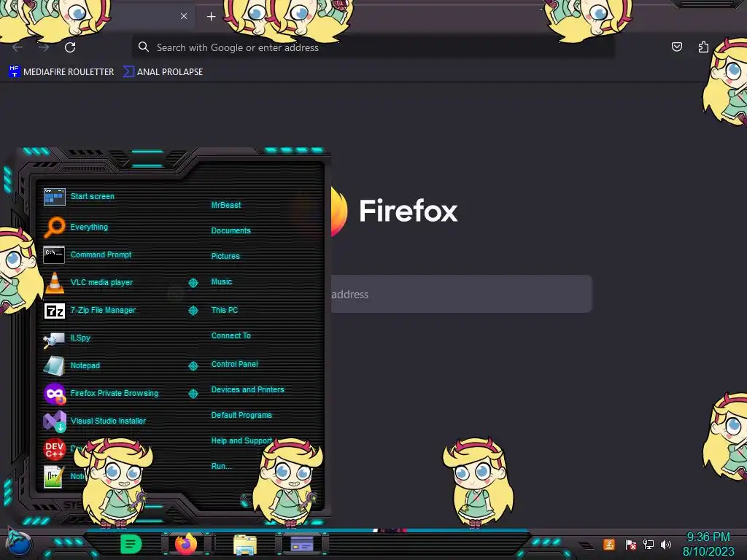747x560 pixels.
Task: Open MrBeast user folder
Action: pos(226,205)
